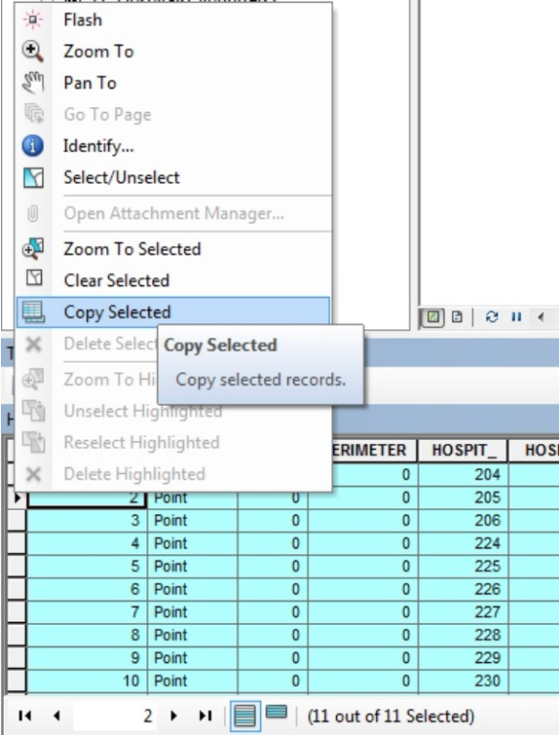Switch to layout view button
This screenshot has height=735, width=560.
[x=457, y=317]
